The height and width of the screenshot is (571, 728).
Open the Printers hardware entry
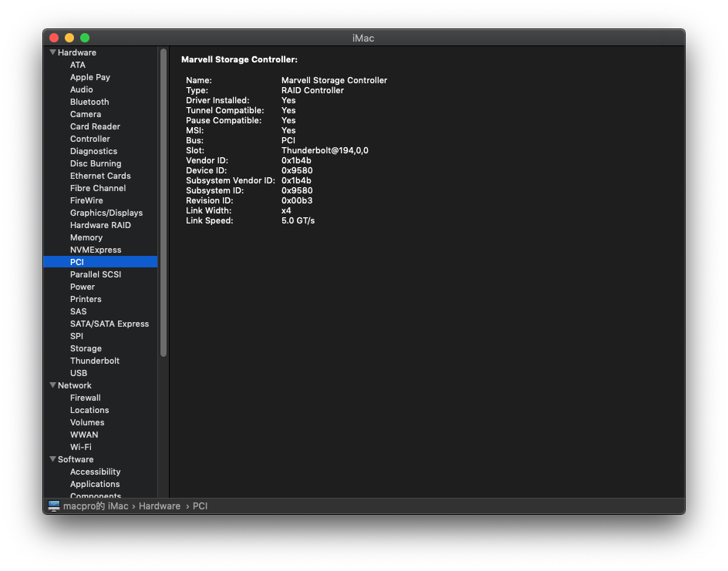[86, 299]
